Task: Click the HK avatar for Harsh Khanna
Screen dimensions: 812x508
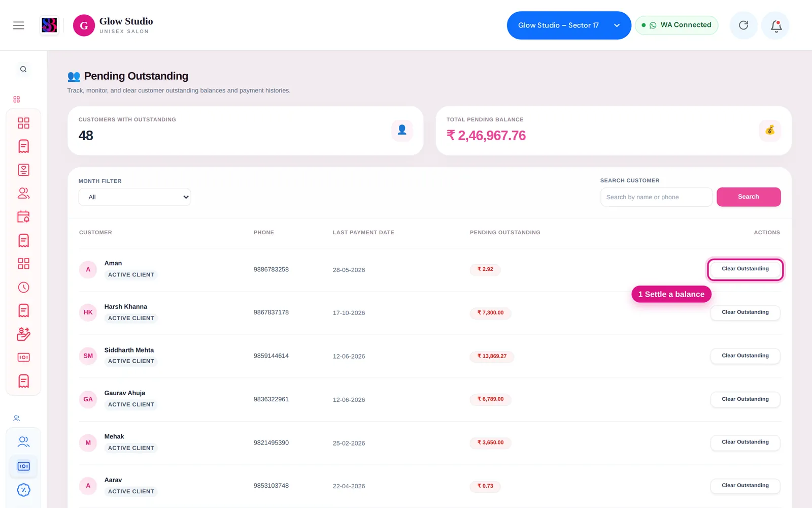Action: pos(88,312)
